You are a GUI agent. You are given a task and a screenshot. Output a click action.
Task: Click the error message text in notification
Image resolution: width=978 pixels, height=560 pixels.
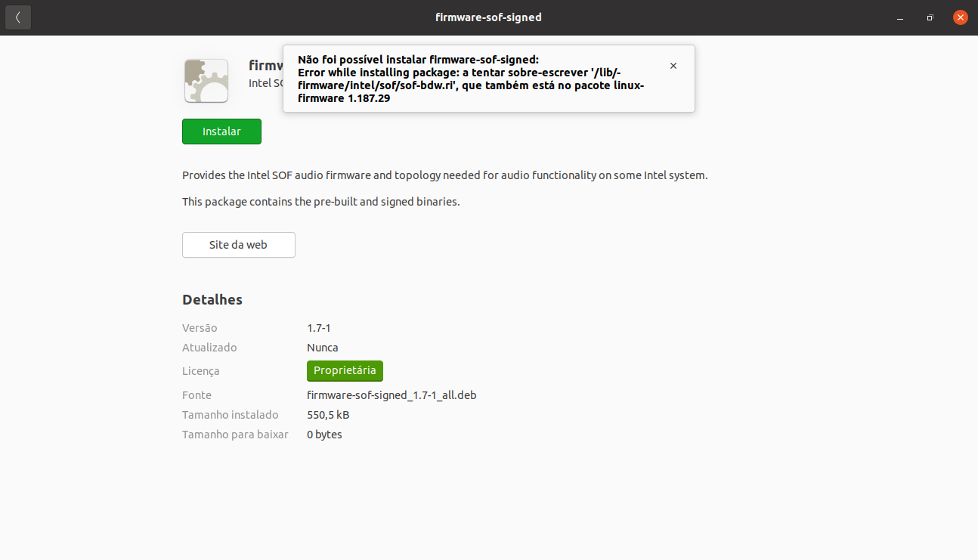(x=472, y=79)
